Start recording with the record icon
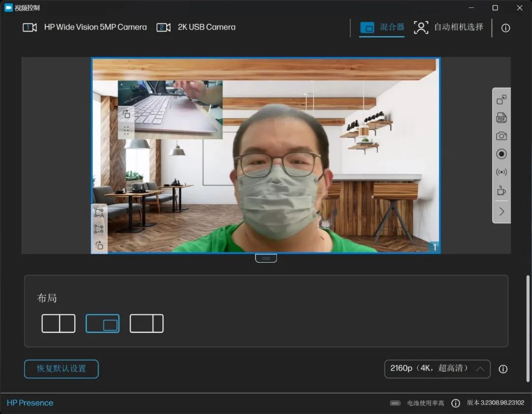 point(501,154)
